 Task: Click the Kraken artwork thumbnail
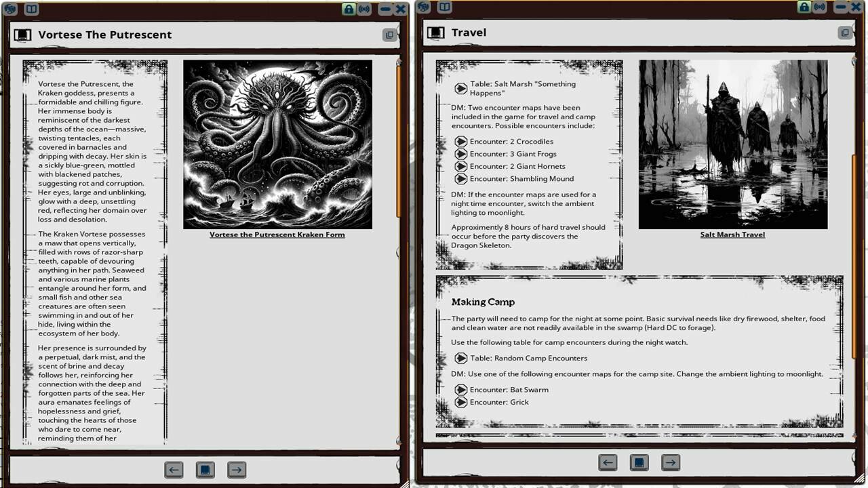pos(278,144)
